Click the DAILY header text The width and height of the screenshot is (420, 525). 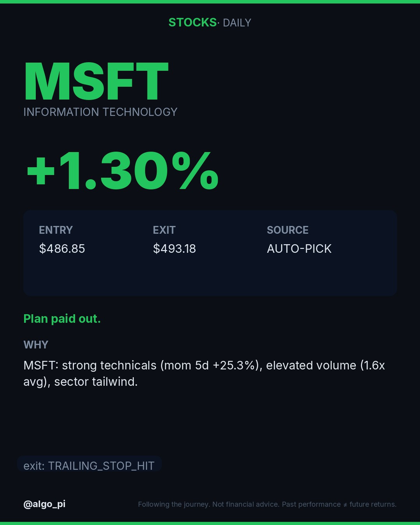[237, 23]
